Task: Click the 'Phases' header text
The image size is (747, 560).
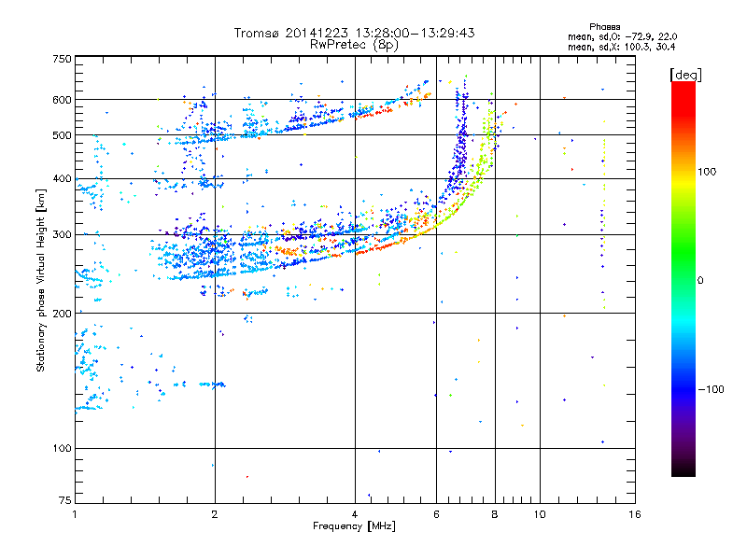Action: 604,27
